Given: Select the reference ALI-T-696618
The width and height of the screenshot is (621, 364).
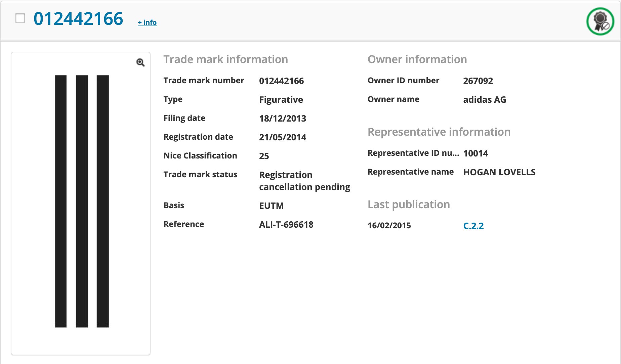Looking at the screenshot, I should (286, 224).
